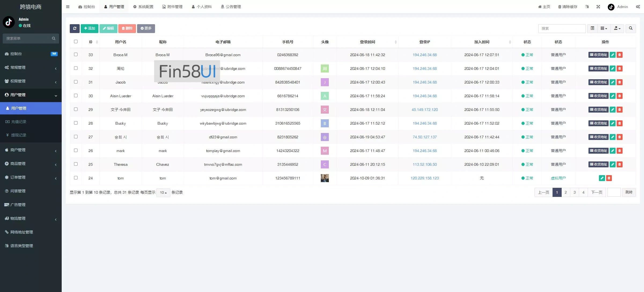Toggle card view list icon
The image size is (644, 292).
tap(592, 28)
